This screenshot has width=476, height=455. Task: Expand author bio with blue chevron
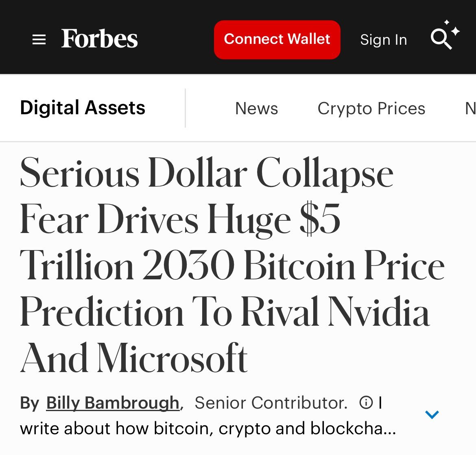tap(432, 415)
